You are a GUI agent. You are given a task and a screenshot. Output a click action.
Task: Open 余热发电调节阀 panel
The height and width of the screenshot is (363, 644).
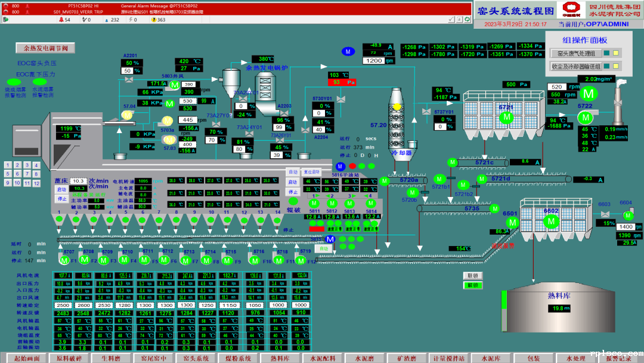(x=45, y=48)
